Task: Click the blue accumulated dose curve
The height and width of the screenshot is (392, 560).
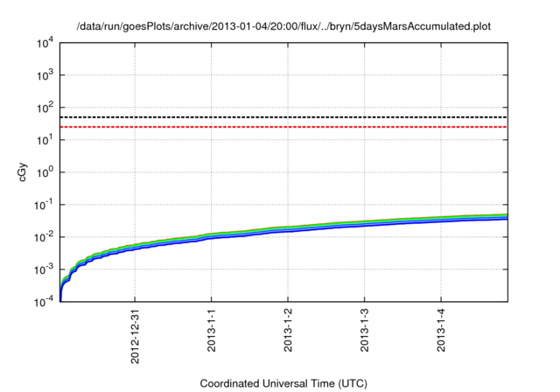Action: (x=288, y=230)
